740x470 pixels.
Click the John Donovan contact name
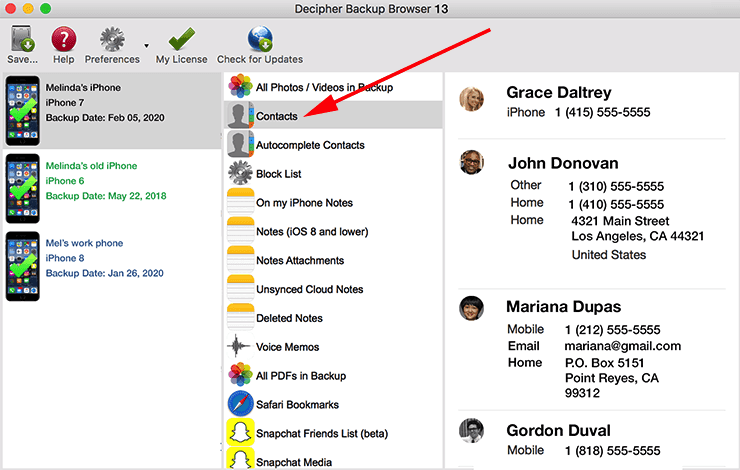(563, 163)
